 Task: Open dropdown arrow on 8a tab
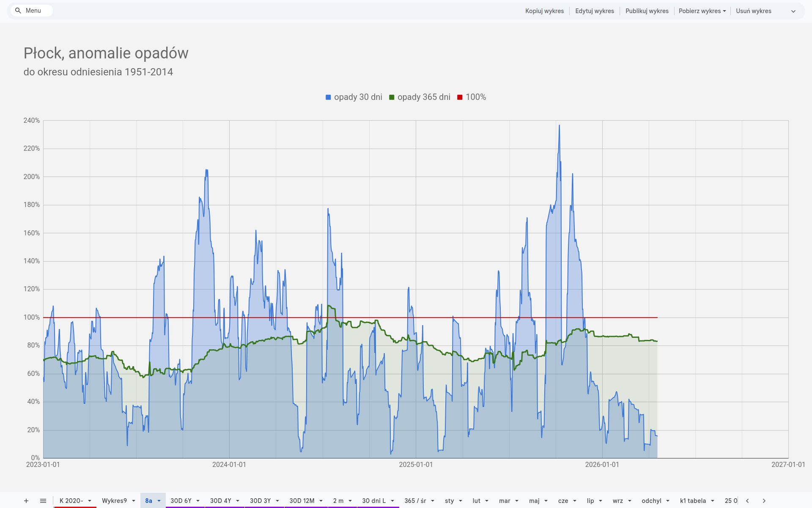pos(159,501)
